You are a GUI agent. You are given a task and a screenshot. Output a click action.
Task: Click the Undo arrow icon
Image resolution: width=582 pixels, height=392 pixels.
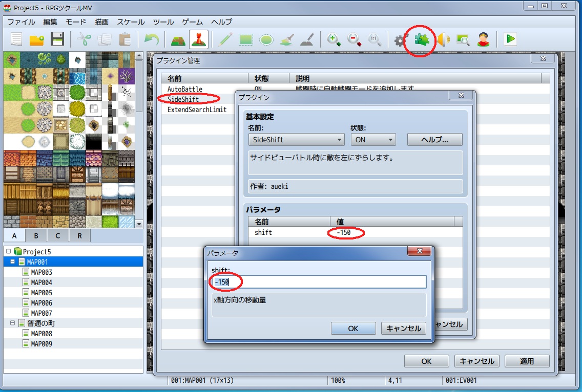pos(152,39)
